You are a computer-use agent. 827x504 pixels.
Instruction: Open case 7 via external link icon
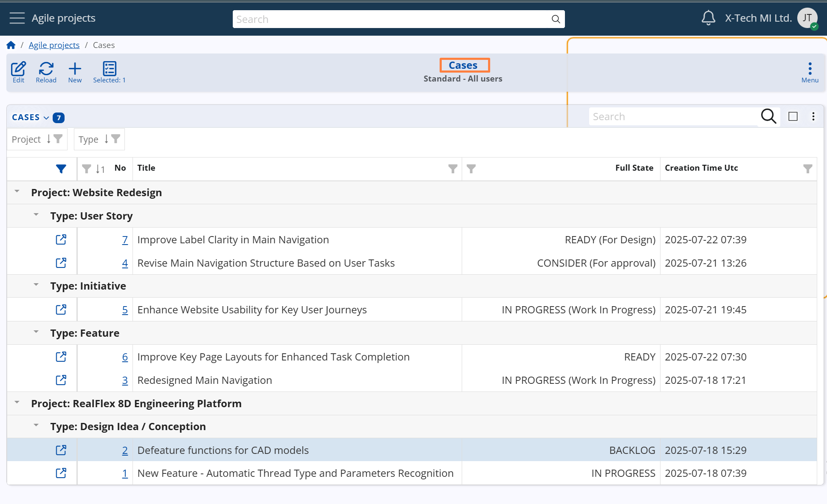[61, 239]
